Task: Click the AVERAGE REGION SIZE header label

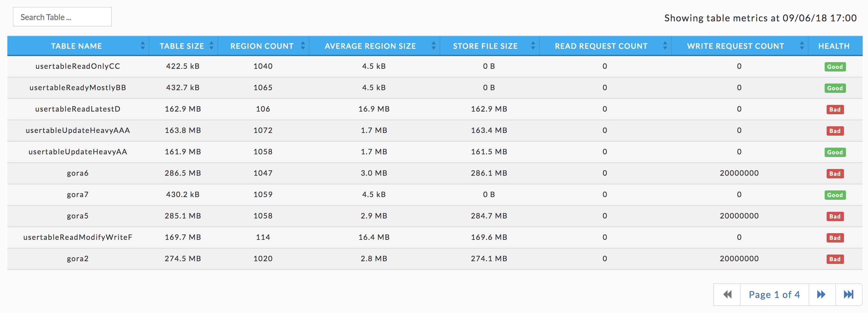Action: point(370,46)
